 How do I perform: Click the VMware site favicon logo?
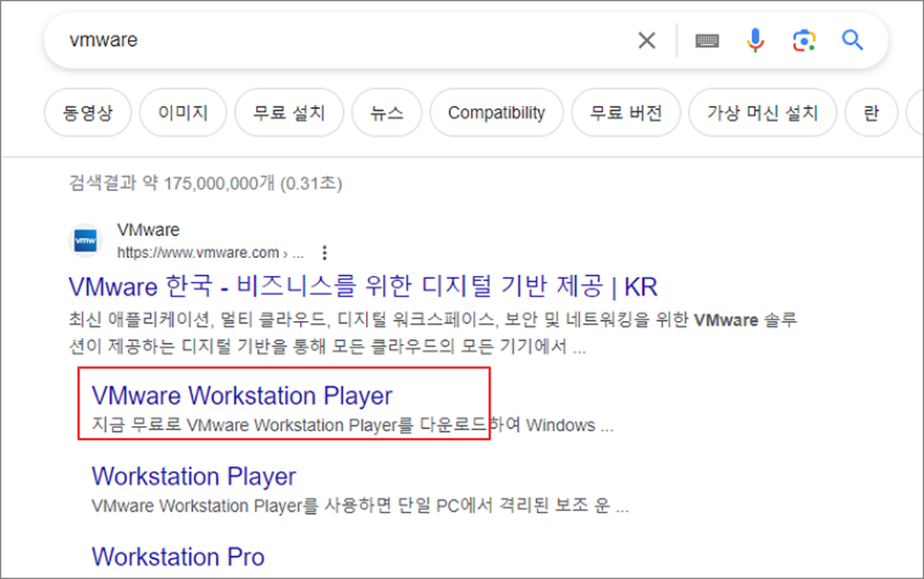click(86, 241)
